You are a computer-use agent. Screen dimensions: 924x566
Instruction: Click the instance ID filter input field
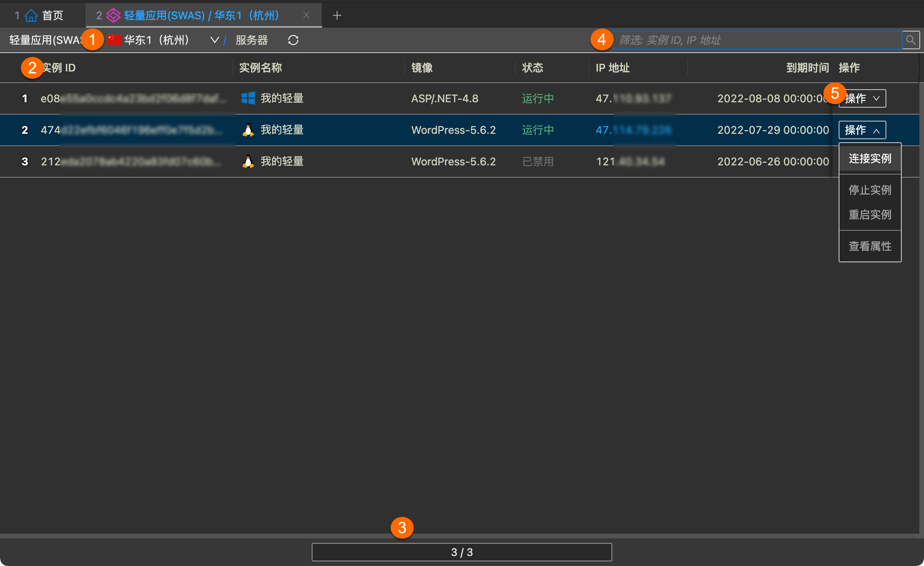tap(757, 40)
